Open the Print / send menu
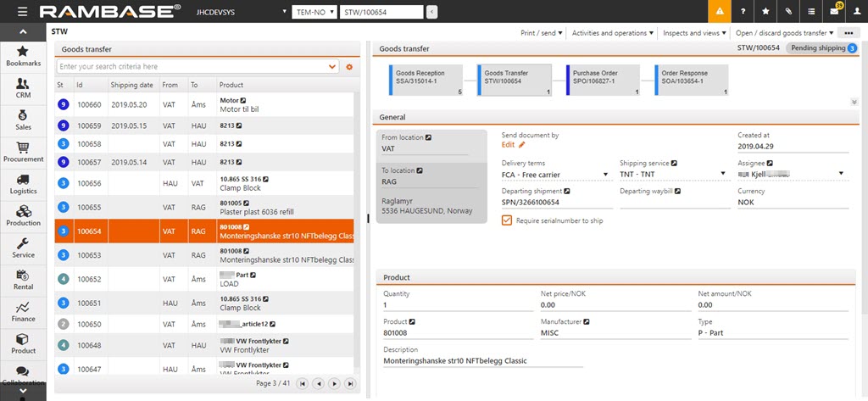Screen dimensions: 868x401 click(541, 33)
